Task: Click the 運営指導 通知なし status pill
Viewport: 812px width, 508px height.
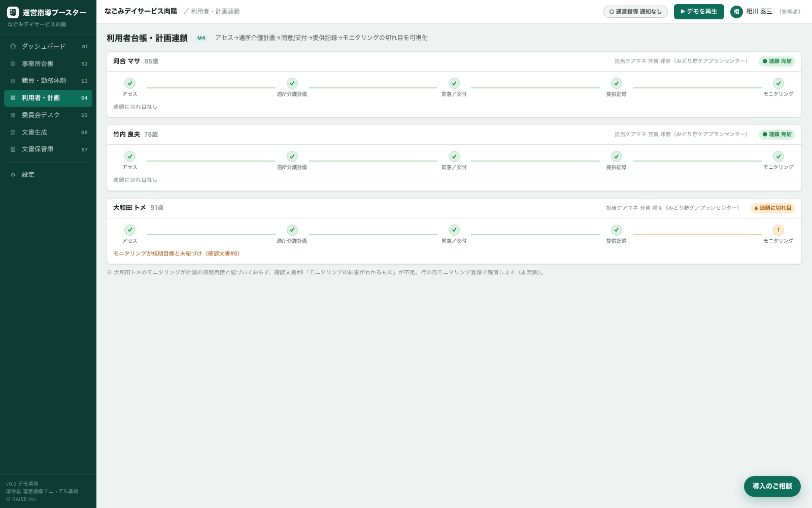Action: pyautogui.click(x=635, y=12)
